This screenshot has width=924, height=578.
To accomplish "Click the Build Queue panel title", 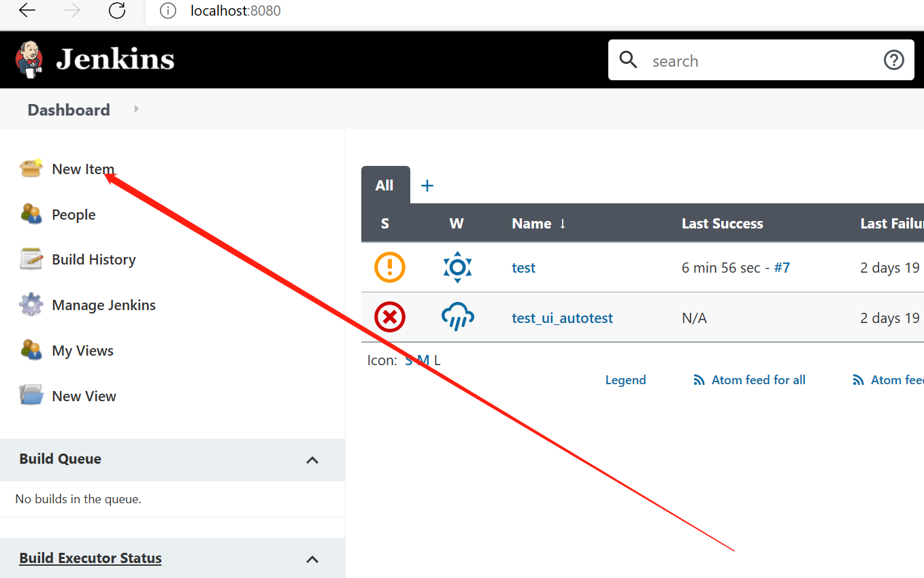I will pyautogui.click(x=60, y=459).
